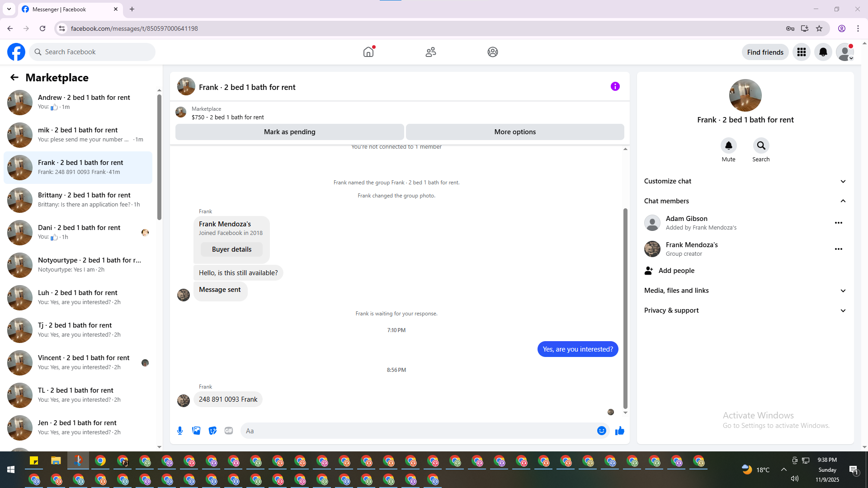Mute the Frank conversation
This screenshot has height=488, width=868.
point(729,145)
